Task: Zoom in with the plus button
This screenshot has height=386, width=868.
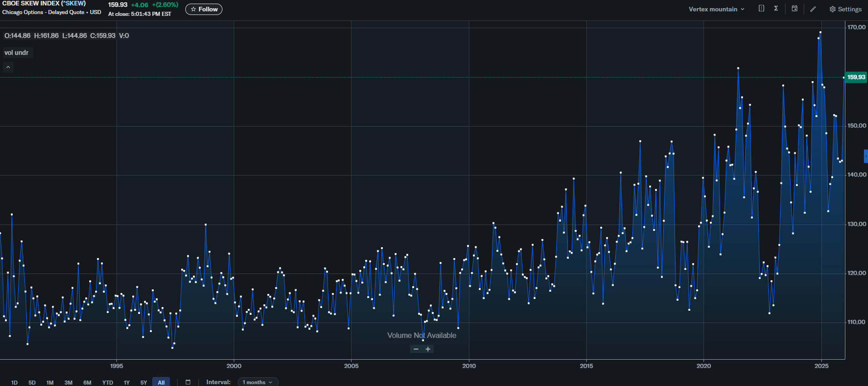Action: click(428, 349)
